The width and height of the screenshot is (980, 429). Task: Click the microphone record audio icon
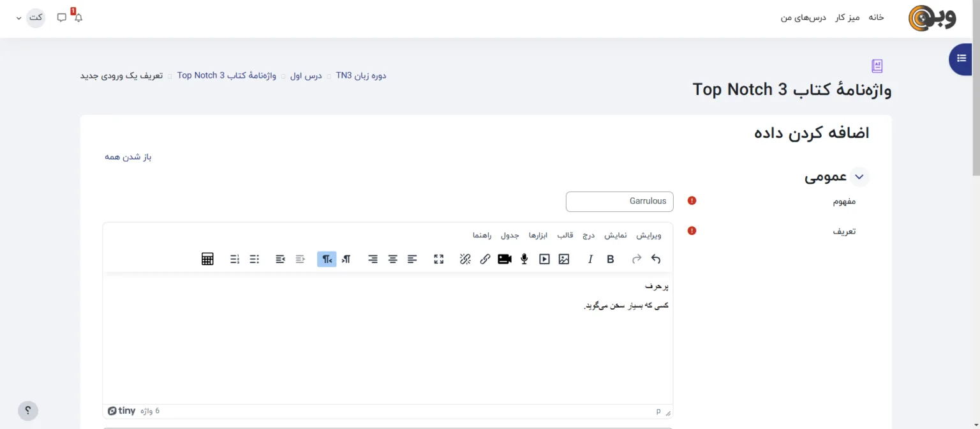click(524, 259)
